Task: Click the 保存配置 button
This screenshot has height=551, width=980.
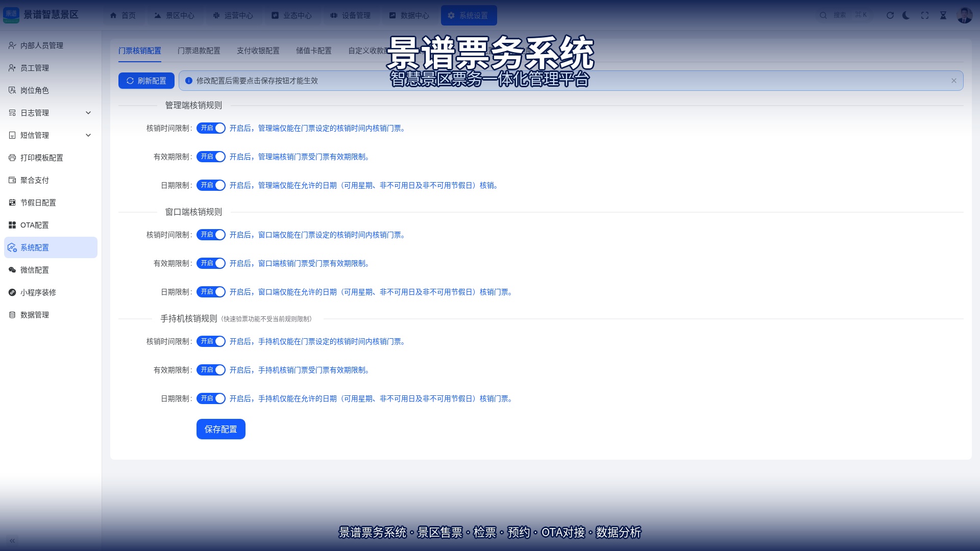Action: point(221,429)
